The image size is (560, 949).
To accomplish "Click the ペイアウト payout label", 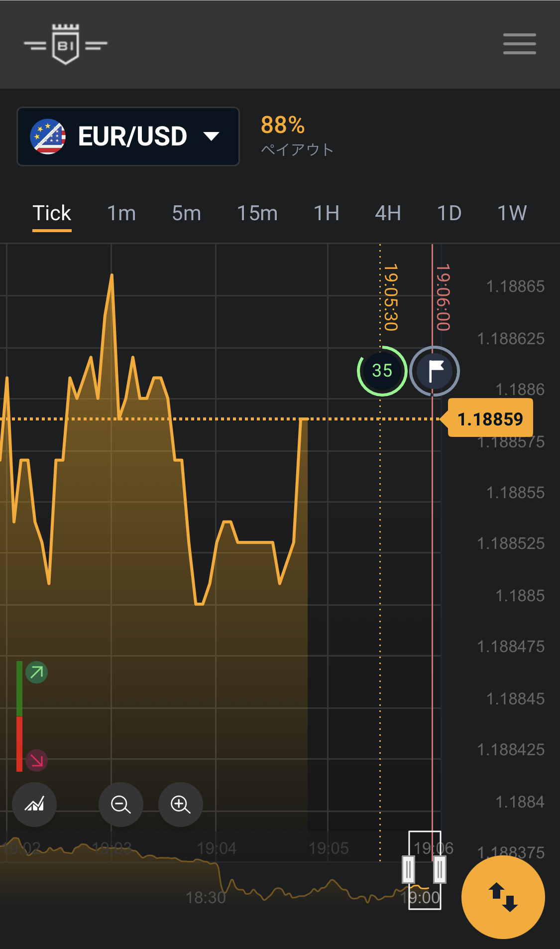I will (x=297, y=149).
